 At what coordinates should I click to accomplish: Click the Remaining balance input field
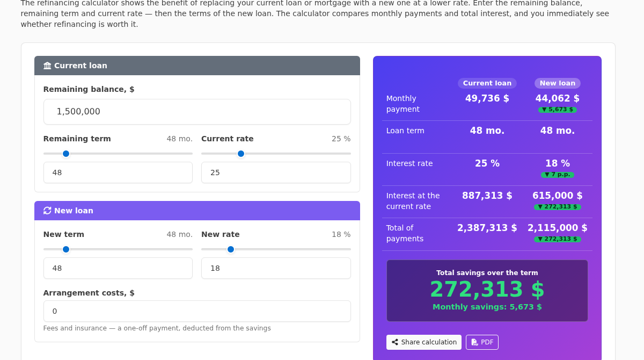(x=197, y=112)
